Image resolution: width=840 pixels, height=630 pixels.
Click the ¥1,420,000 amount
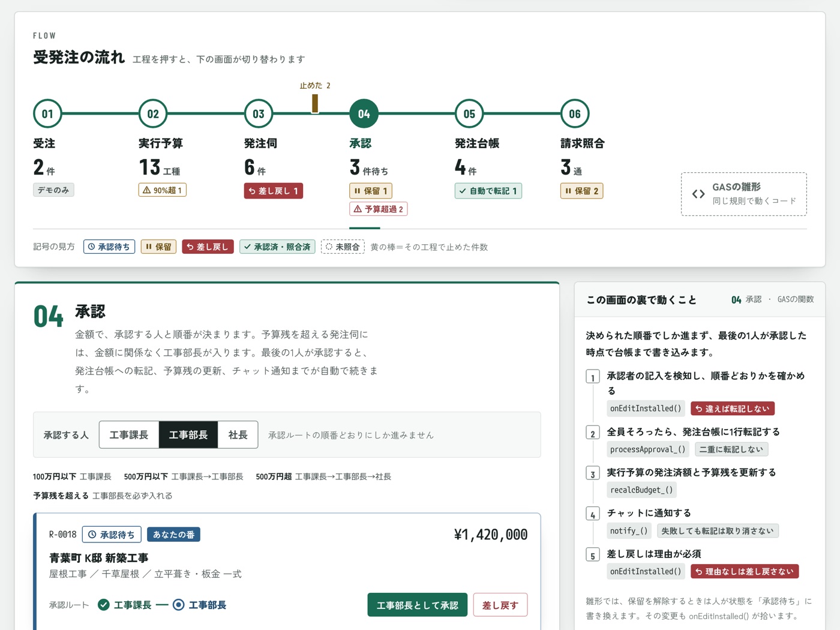click(491, 535)
